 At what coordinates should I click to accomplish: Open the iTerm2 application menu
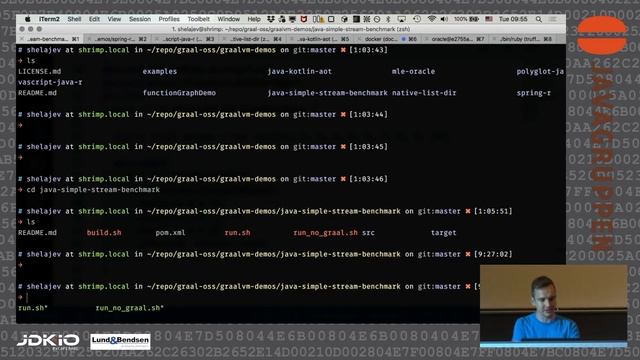coord(49,19)
